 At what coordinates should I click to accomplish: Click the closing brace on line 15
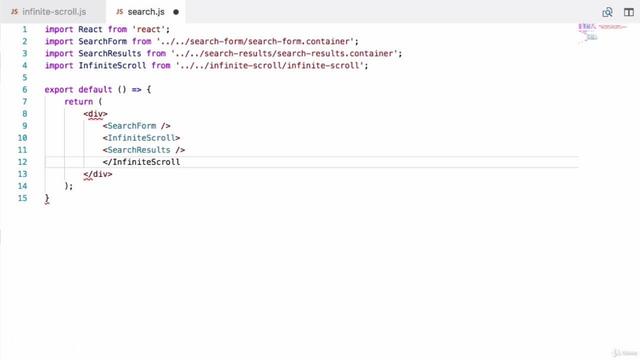coord(47,198)
